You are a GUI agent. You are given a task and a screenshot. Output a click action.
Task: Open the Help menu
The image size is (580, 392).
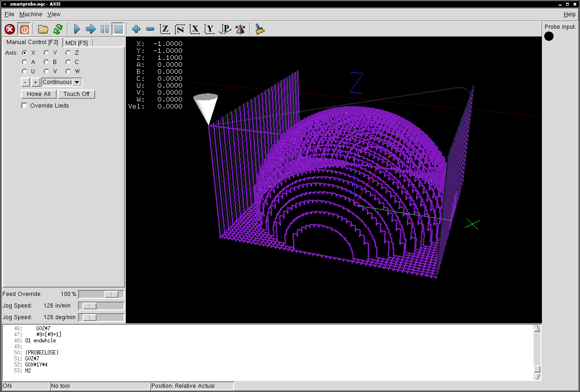(569, 14)
